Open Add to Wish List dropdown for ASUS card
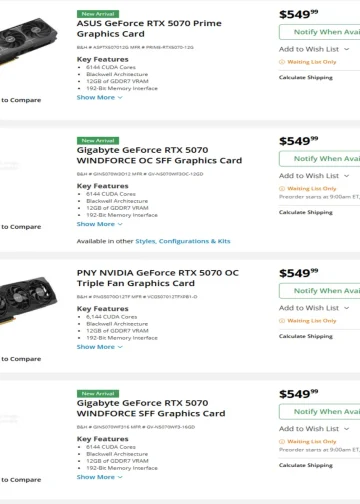Screen dimensions: 360x504 click(x=314, y=49)
